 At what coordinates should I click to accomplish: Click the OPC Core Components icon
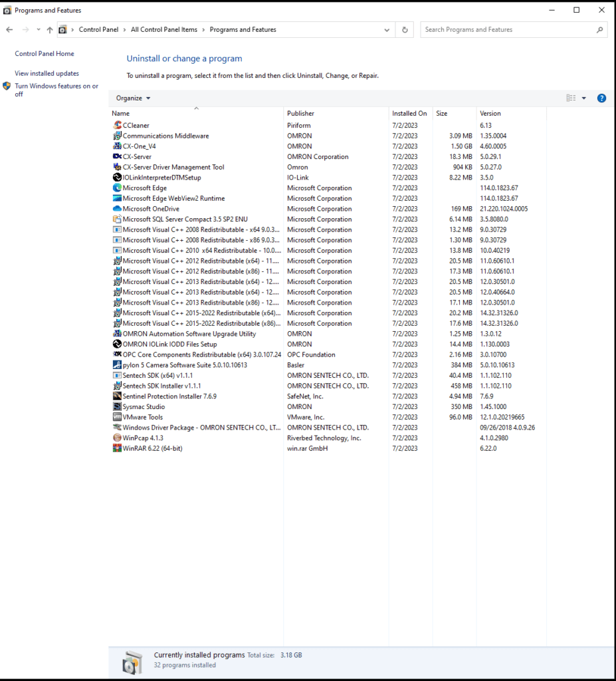117,354
